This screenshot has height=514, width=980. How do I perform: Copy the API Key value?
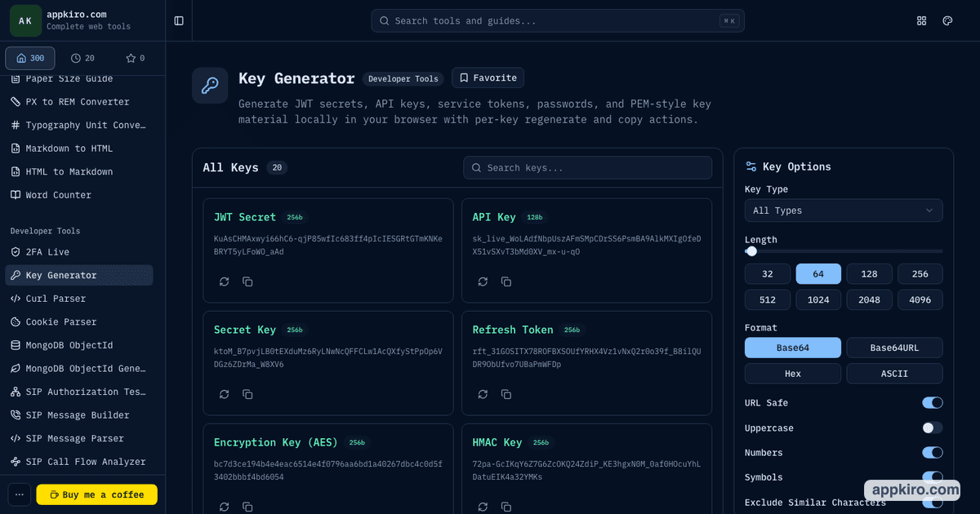tap(506, 281)
